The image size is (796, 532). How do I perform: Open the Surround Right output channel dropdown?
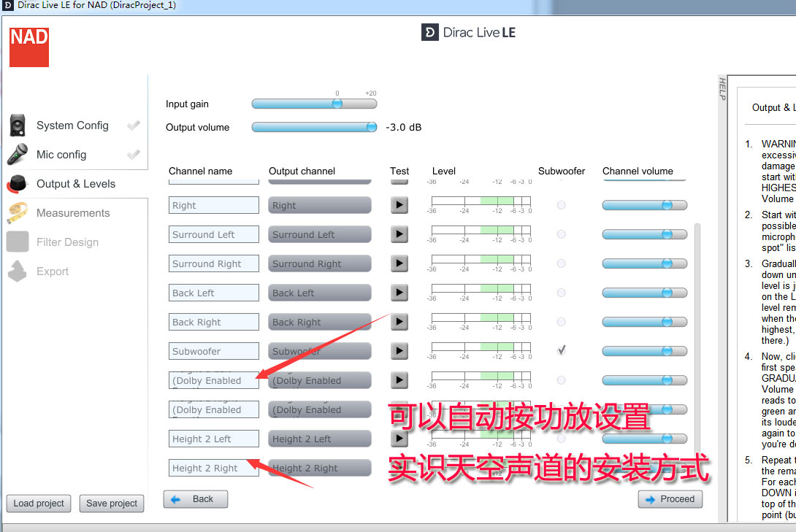pyautogui.click(x=319, y=263)
